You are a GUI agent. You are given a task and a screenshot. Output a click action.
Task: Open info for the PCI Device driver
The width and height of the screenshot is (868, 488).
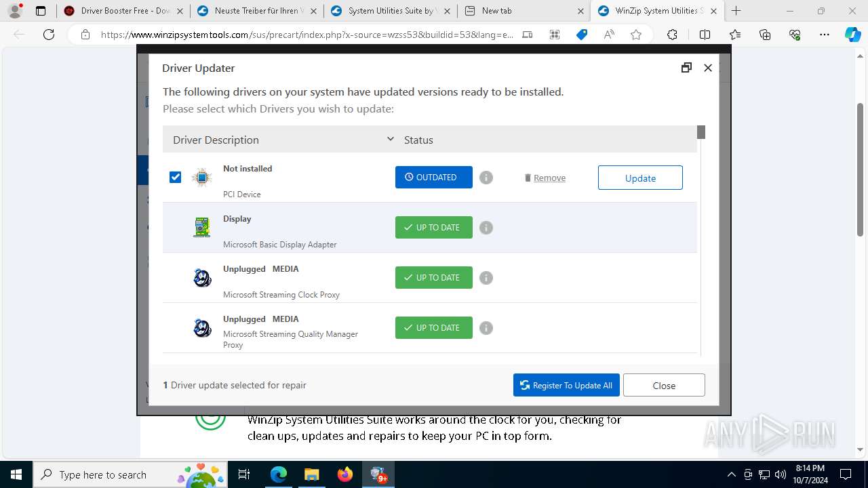(x=486, y=178)
